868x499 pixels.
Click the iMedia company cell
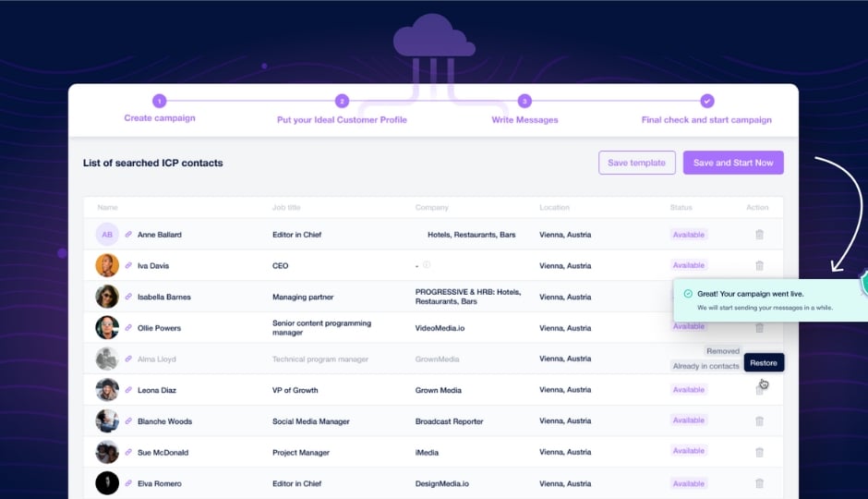427,453
